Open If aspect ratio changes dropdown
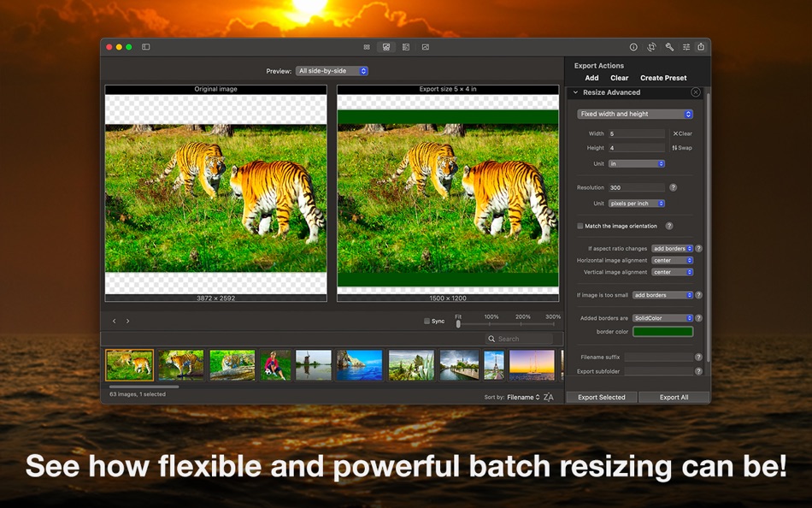Screen dimensions: 812x508 (x=672, y=249)
